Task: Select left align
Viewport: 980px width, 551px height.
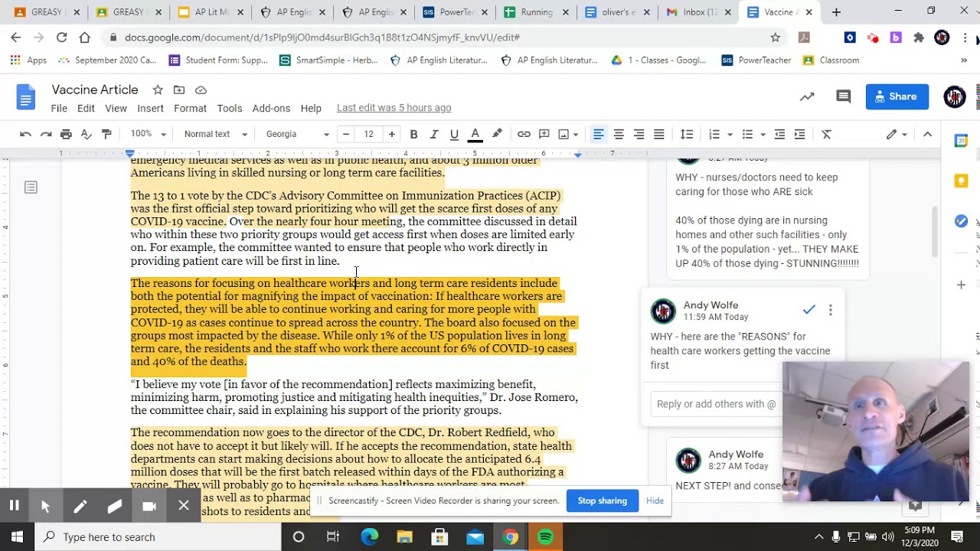Action: tap(599, 134)
